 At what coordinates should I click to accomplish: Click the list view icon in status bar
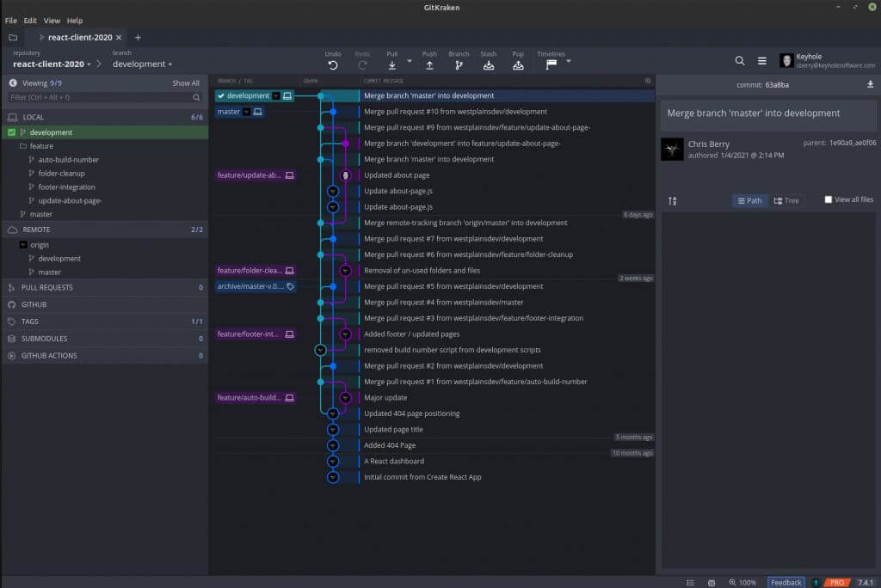tap(691, 582)
